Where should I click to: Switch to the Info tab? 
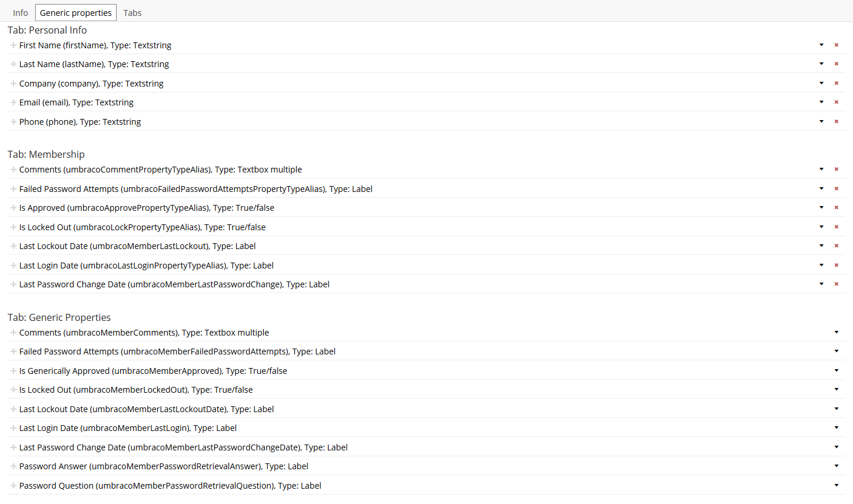tap(21, 13)
